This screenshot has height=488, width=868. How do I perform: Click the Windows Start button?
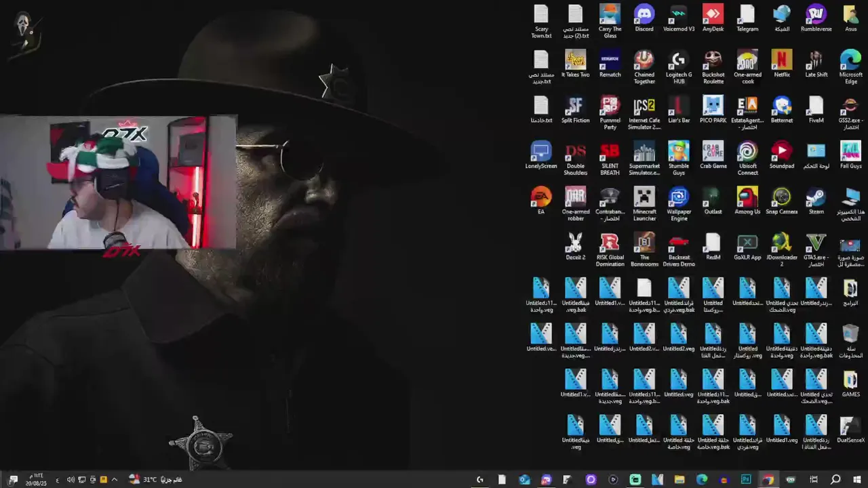coord(857,479)
